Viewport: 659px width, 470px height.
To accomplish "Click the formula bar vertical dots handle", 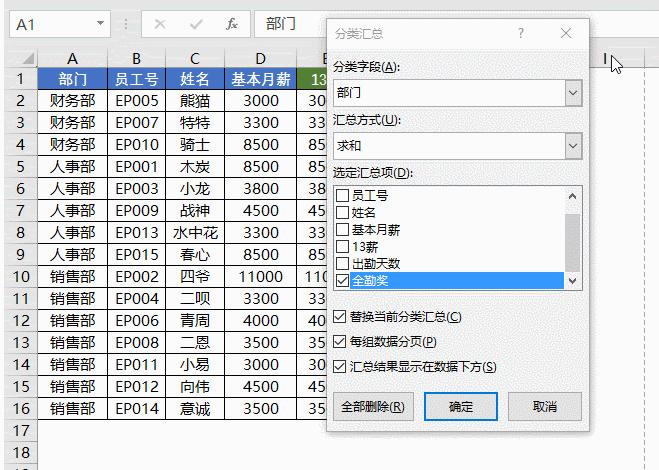I will coord(125,24).
